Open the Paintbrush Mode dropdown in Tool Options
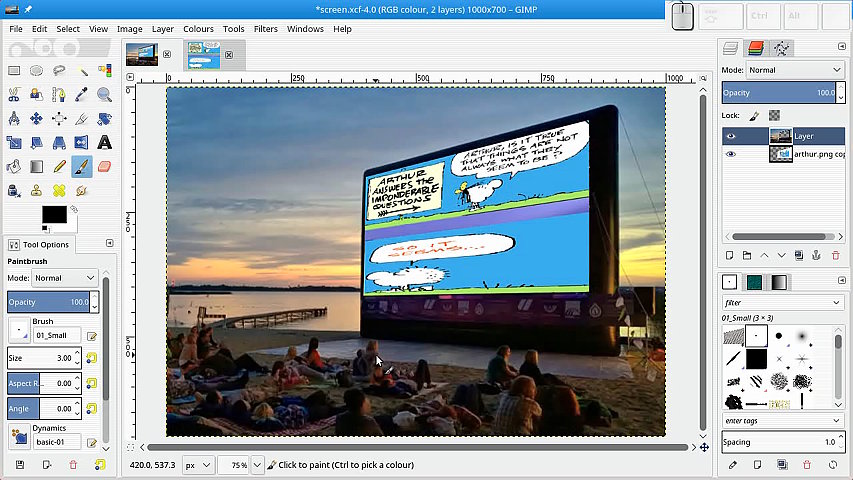 66,278
